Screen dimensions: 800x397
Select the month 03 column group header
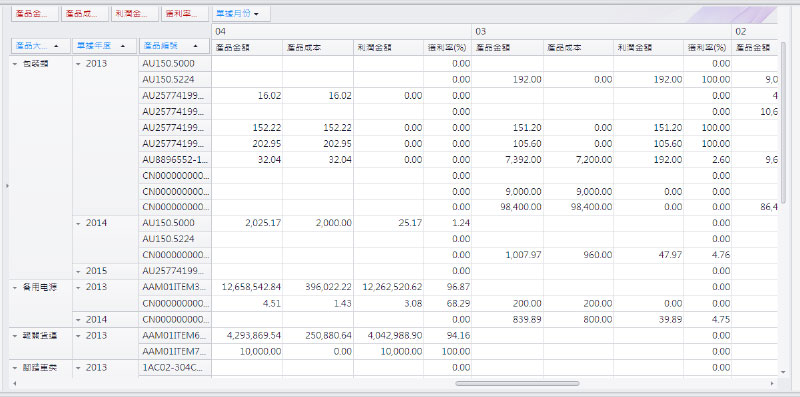[602, 31]
